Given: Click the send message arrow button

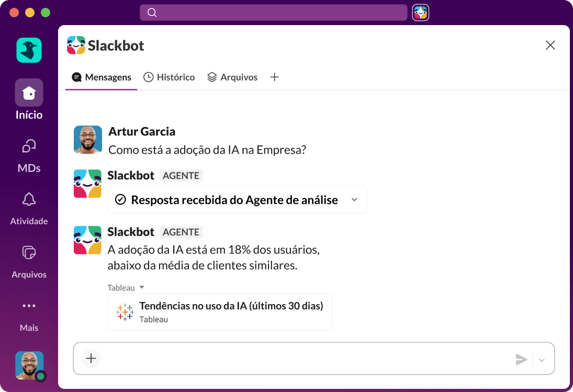Looking at the screenshot, I should pyautogui.click(x=522, y=360).
